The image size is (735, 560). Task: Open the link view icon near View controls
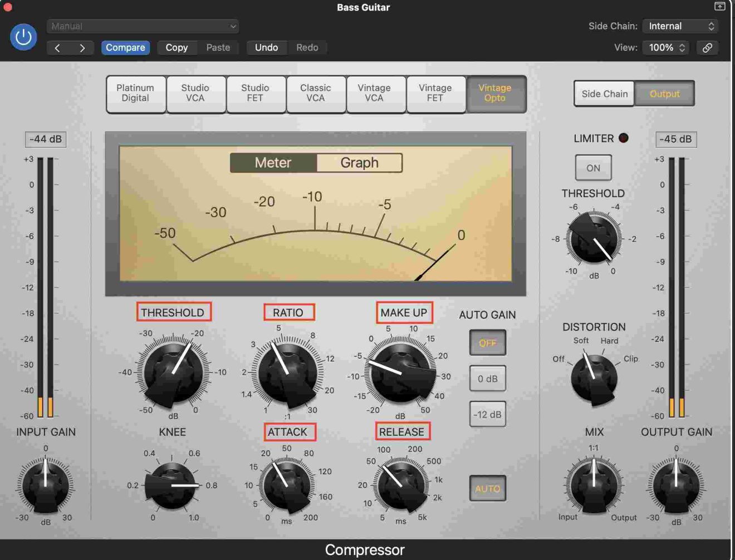tap(708, 48)
